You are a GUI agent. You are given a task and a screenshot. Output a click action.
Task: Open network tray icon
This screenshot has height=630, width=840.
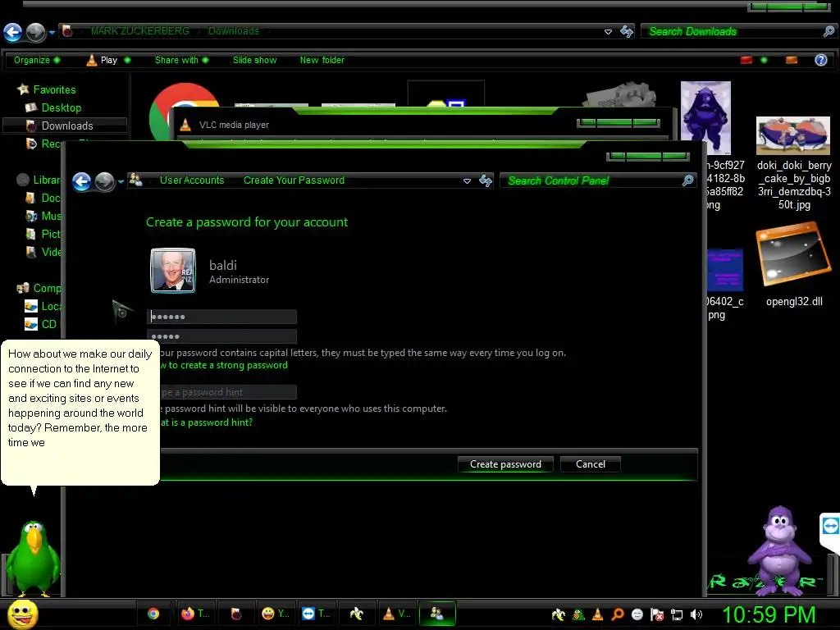pyautogui.click(x=677, y=614)
